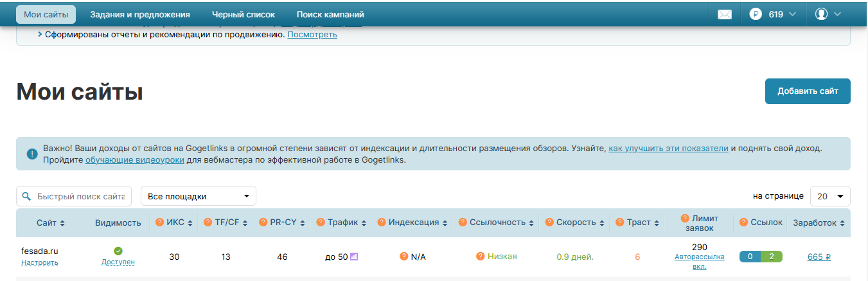Click the green availability checkmark for fesada.ru

(x=118, y=251)
